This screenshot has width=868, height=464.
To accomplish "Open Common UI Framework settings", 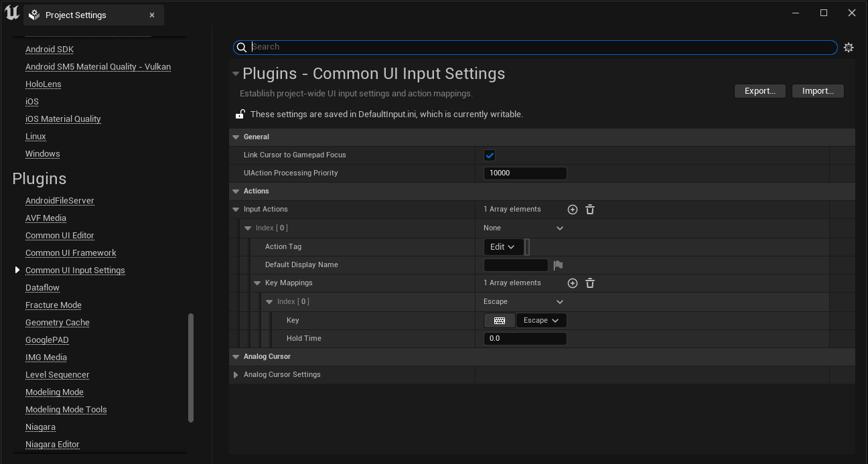I will [x=70, y=253].
